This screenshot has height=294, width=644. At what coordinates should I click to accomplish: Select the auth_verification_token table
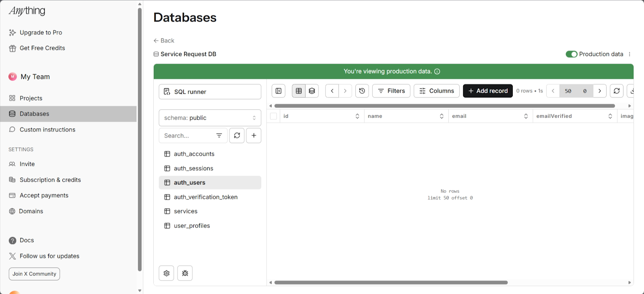point(210,197)
